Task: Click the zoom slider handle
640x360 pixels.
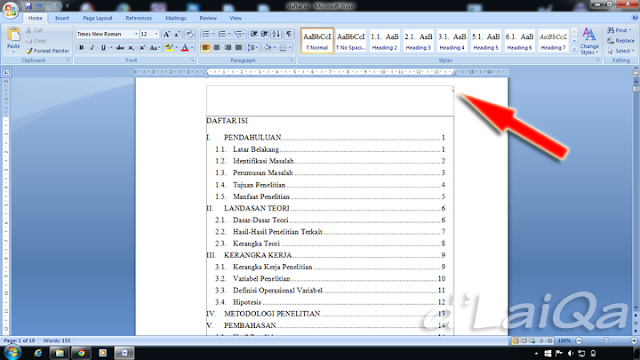Action: [x=607, y=340]
